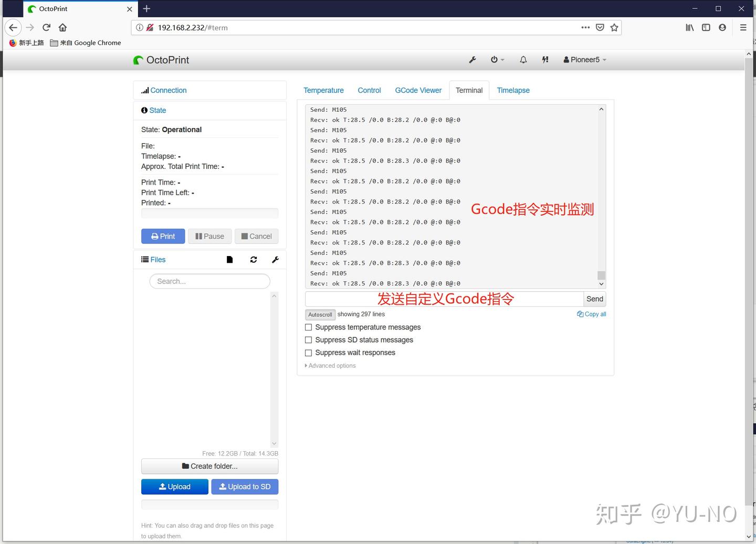
Task: Toggle Suppress wait responses
Action: click(x=308, y=353)
